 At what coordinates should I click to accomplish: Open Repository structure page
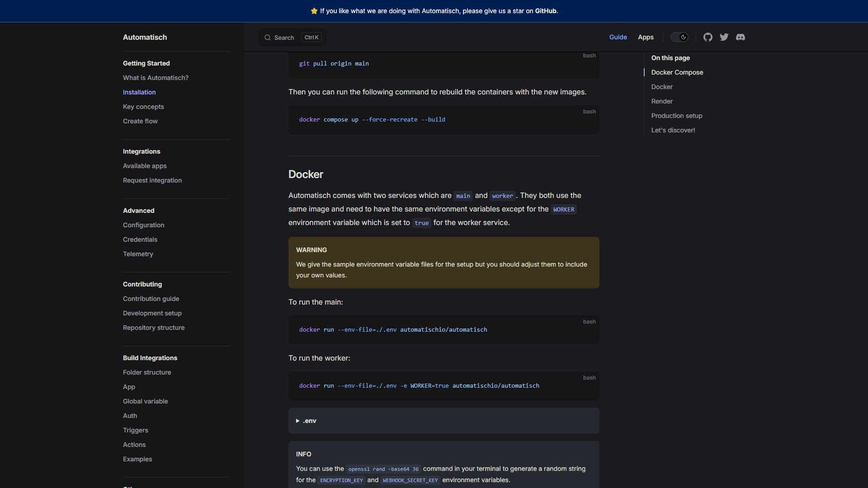[154, 328]
